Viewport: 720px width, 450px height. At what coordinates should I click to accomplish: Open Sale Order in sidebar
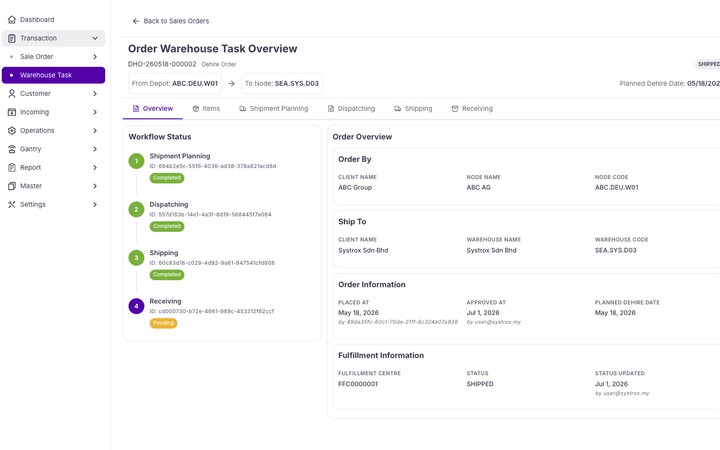coord(53,56)
